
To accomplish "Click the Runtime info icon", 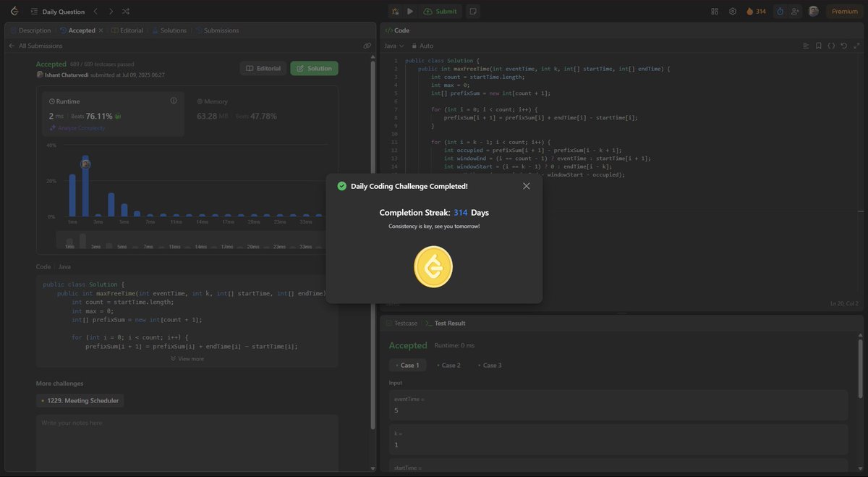I will (x=173, y=101).
